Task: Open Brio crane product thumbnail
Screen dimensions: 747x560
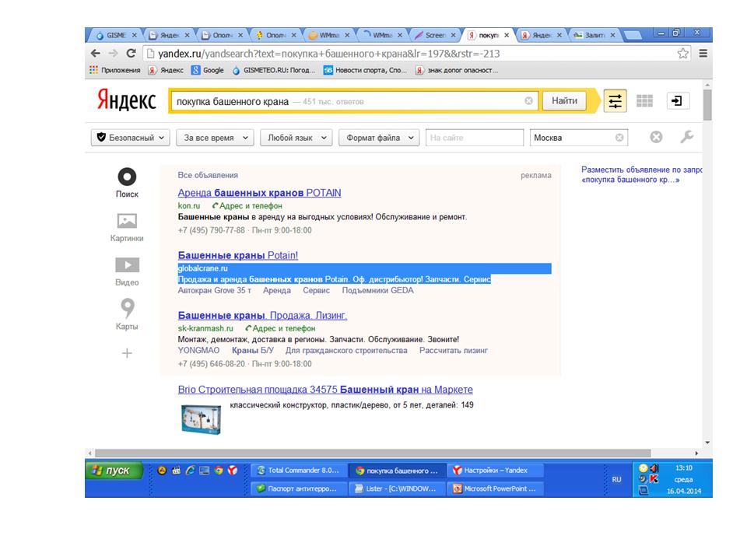Action: tap(202, 419)
